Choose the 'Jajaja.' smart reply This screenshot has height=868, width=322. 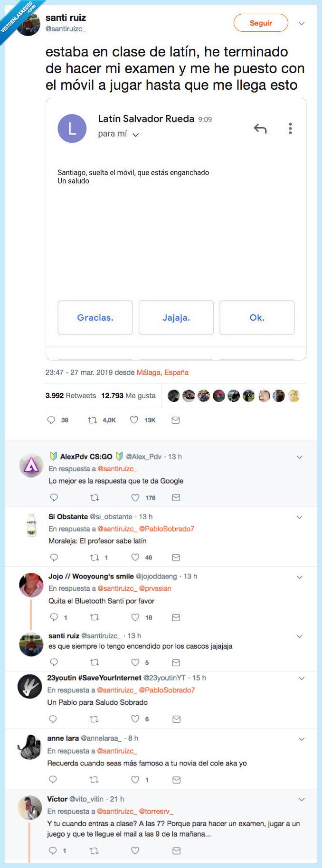[x=176, y=317]
